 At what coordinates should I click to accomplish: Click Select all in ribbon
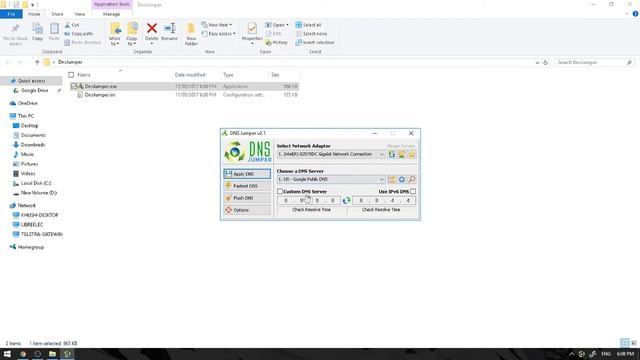[x=308, y=25]
